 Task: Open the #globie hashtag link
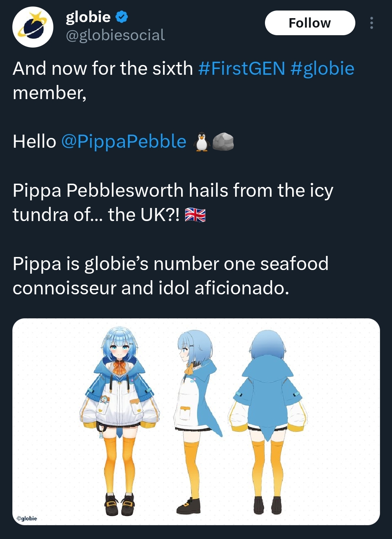click(x=322, y=68)
